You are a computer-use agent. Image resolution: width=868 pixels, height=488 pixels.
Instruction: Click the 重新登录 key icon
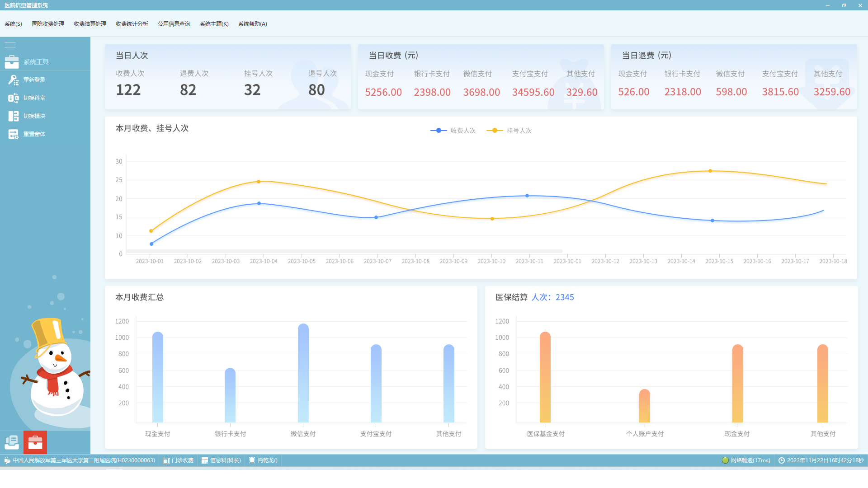[13, 80]
